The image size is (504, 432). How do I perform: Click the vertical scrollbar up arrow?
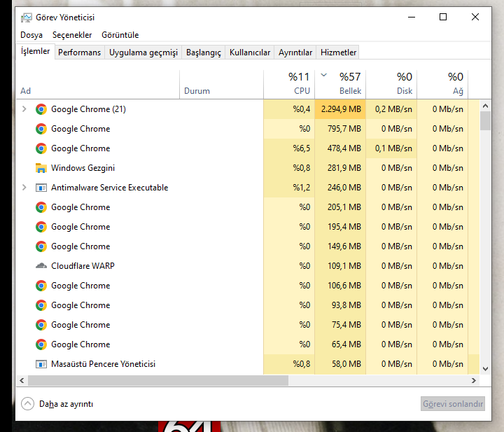(x=485, y=106)
